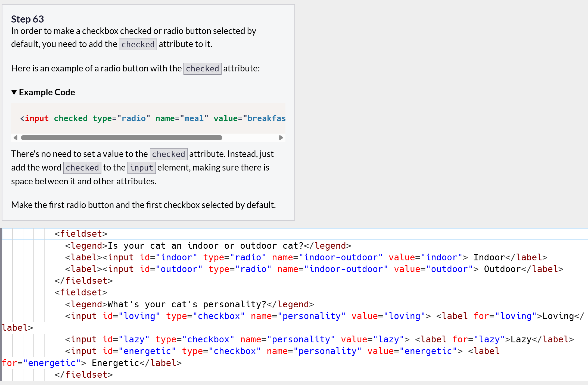Click the cat's personality legend line
Image resolution: width=588 pixels, height=385 pixels.
point(189,304)
